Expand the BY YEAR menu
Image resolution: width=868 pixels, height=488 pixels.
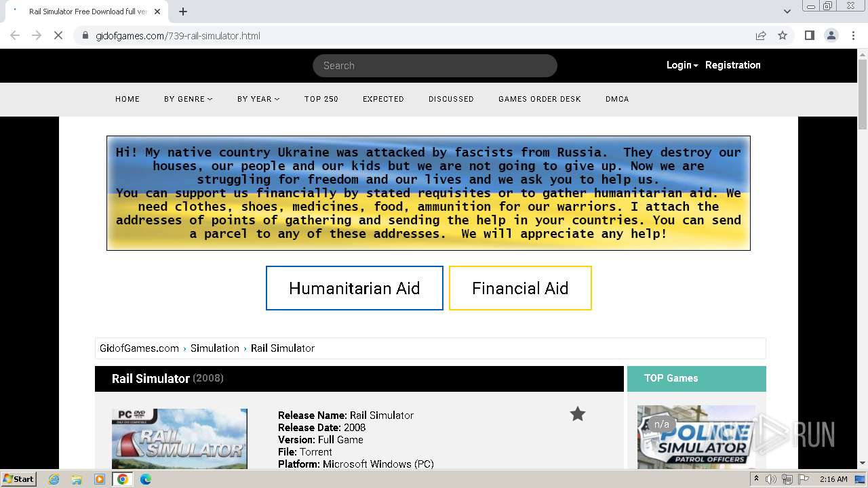258,99
